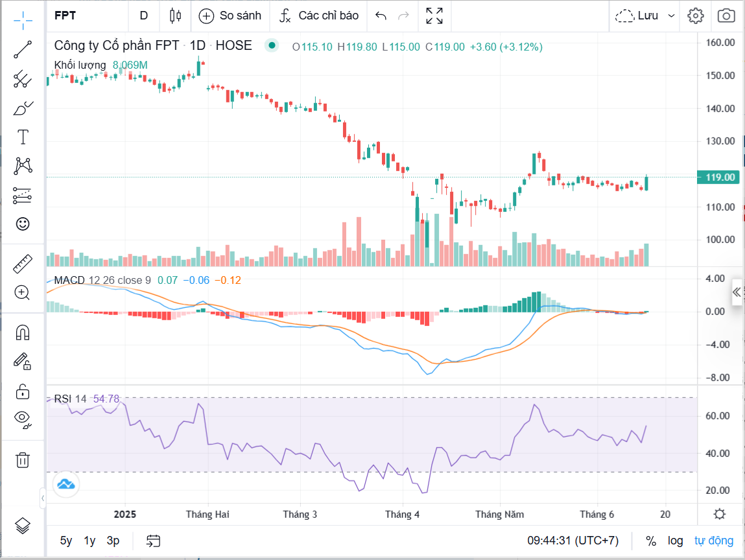
Task: Enter fullscreen mode
Action: point(434,16)
